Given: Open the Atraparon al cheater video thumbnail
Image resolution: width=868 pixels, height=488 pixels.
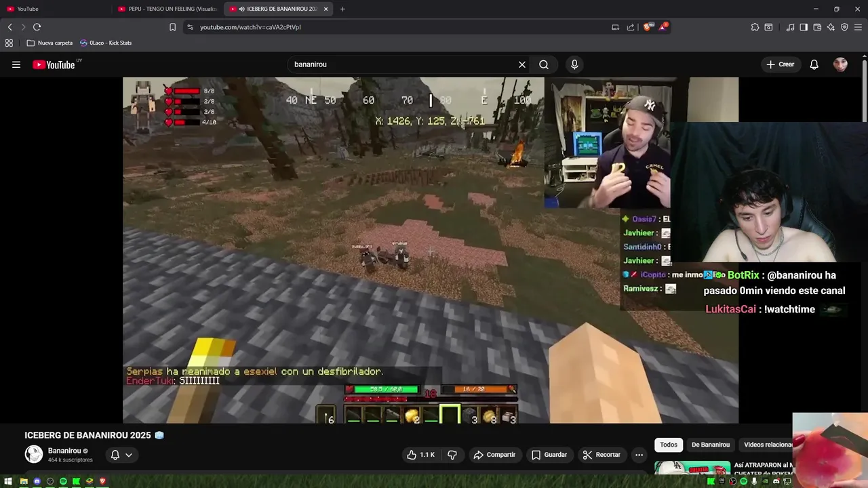Looking at the screenshot, I should [692, 468].
